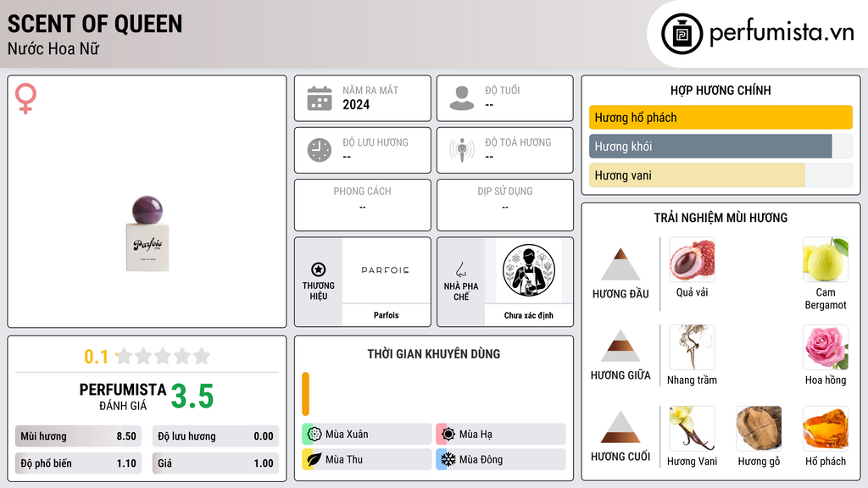
Task: Click the Độ phổ biến 1.10 score bar
Action: click(x=78, y=463)
